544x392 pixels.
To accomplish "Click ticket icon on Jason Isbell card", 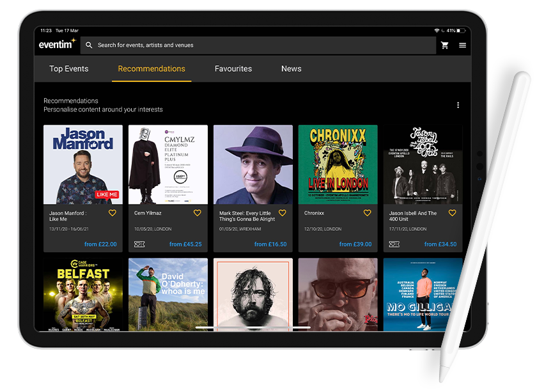I will pos(394,244).
